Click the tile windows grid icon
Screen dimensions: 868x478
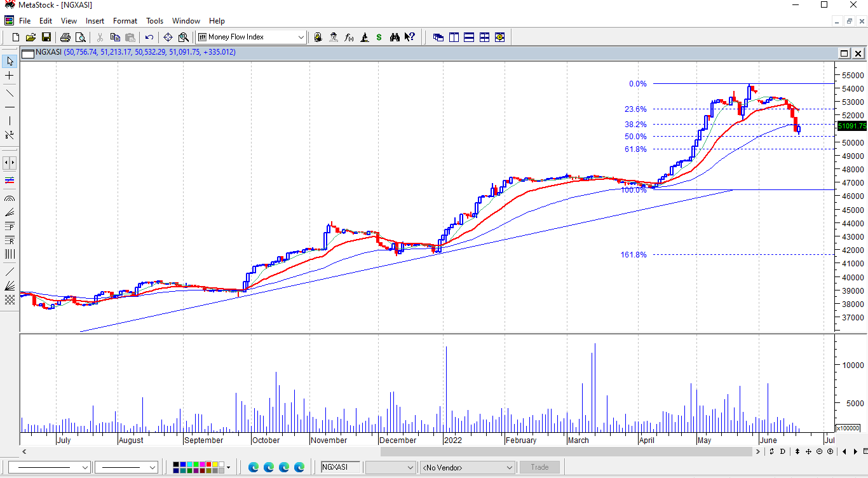click(484, 38)
